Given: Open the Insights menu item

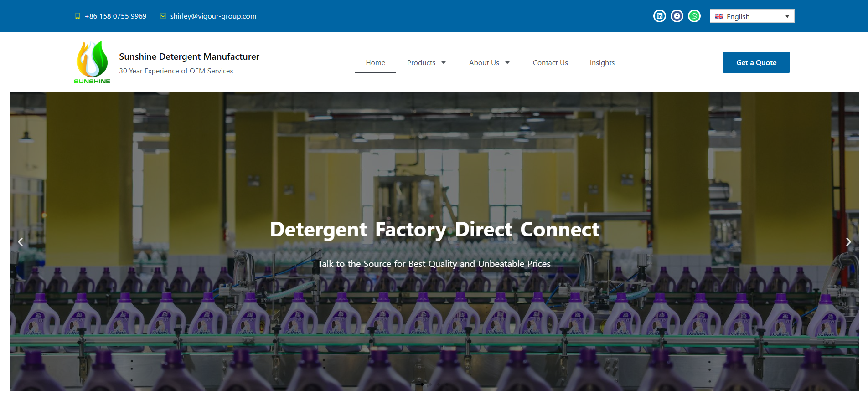Looking at the screenshot, I should (x=602, y=63).
